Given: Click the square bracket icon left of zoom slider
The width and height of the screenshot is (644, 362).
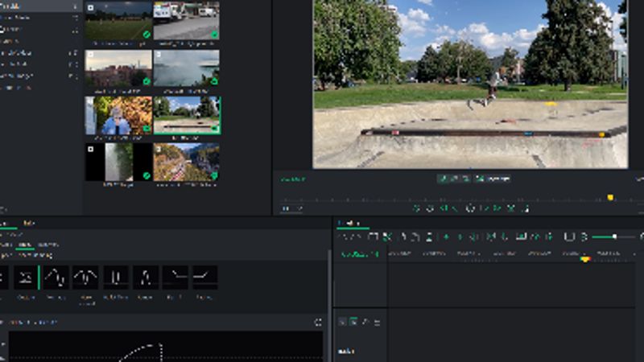Looking at the screenshot, I should (569, 237).
